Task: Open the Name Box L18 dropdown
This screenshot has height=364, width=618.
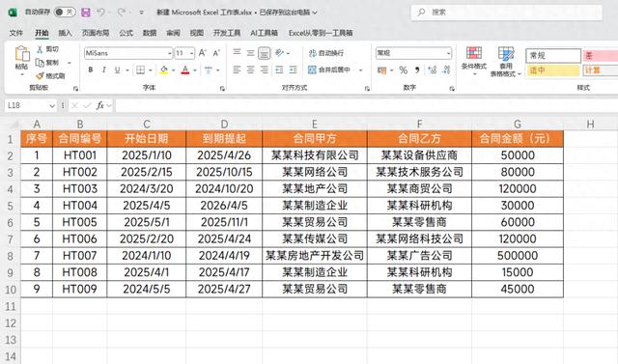Action: [52, 105]
